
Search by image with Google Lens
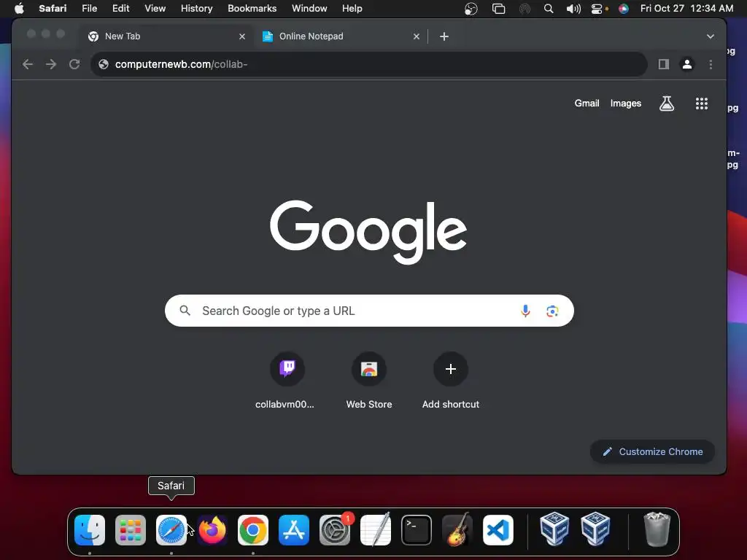(x=552, y=311)
